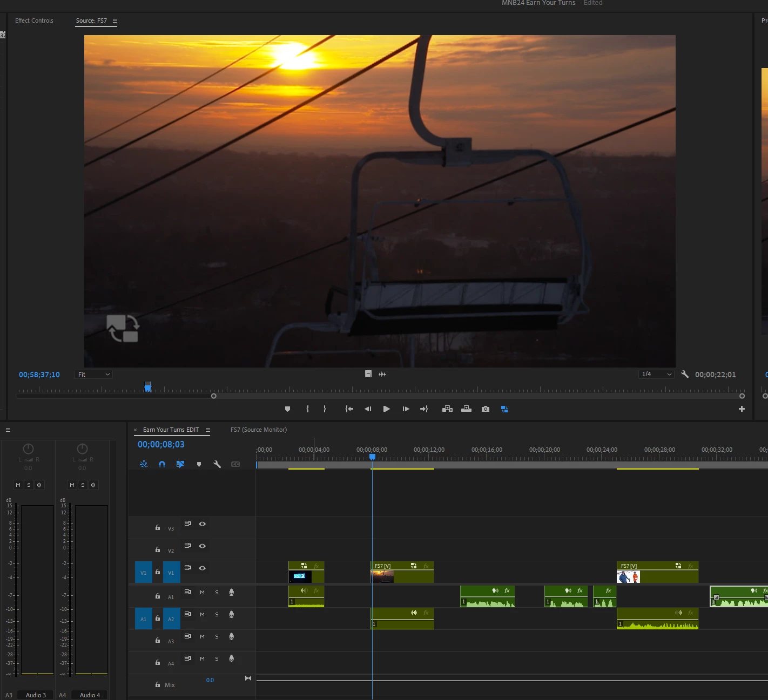The width and height of the screenshot is (768, 700).
Task: Click the 00;58;37;10 source timecode
Action: [x=39, y=375]
